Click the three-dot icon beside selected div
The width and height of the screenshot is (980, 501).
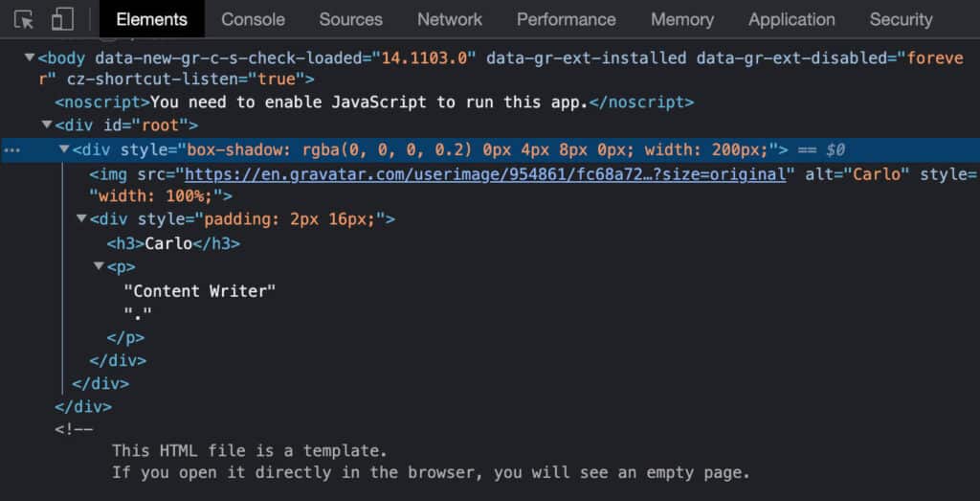click(11, 150)
